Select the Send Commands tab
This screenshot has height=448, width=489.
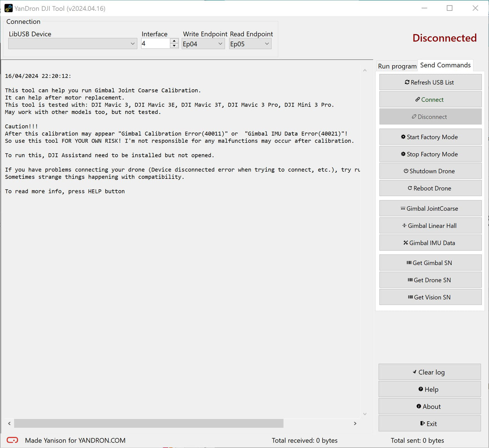click(445, 65)
